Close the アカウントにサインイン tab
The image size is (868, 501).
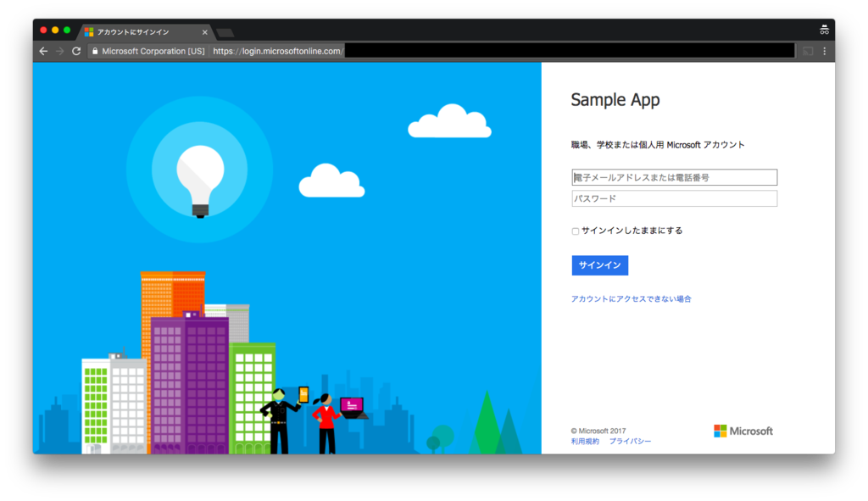pos(205,32)
